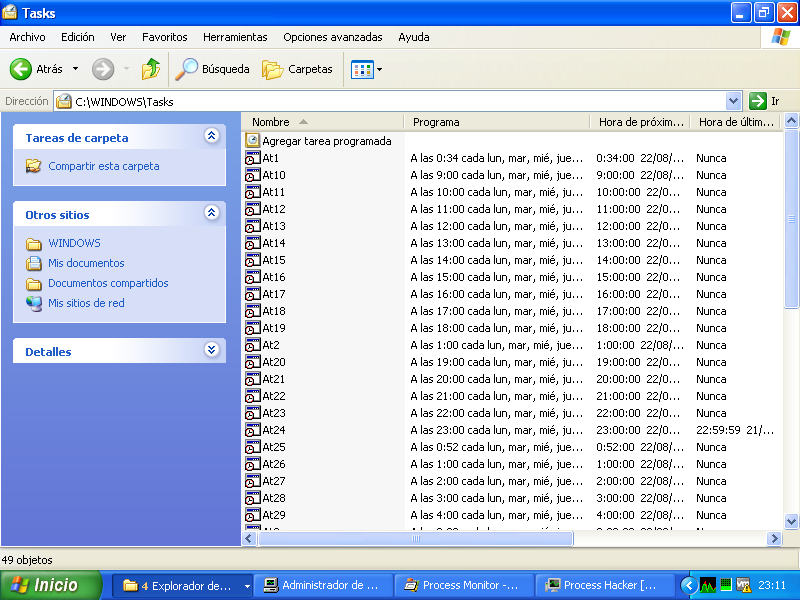
Task: Open the Opciones avanzadas menu
Action: point(333,37)
